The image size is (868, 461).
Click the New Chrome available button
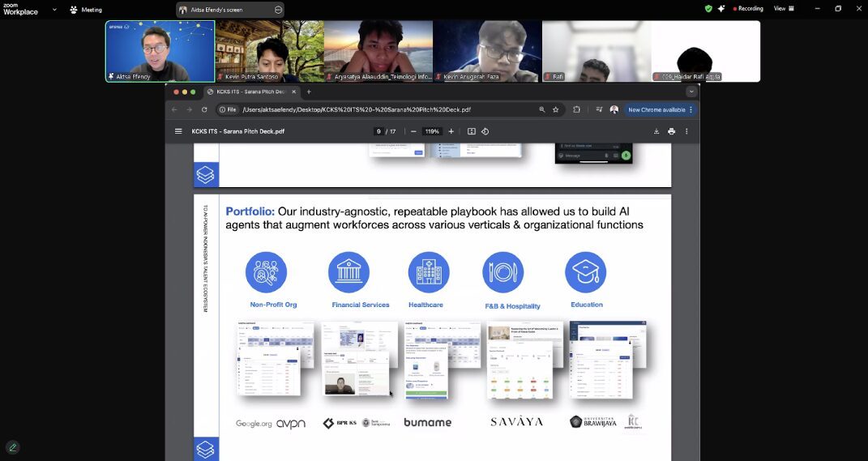656,109
